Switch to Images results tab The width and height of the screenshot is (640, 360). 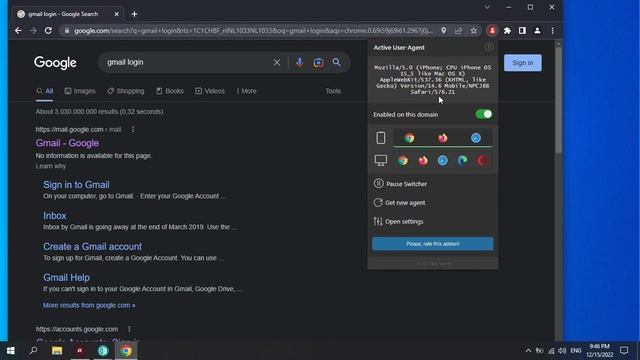(x=80, y=91)
